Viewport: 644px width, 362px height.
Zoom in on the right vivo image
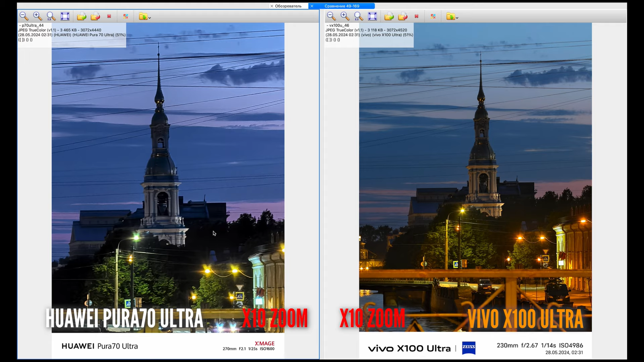(345, 16)
